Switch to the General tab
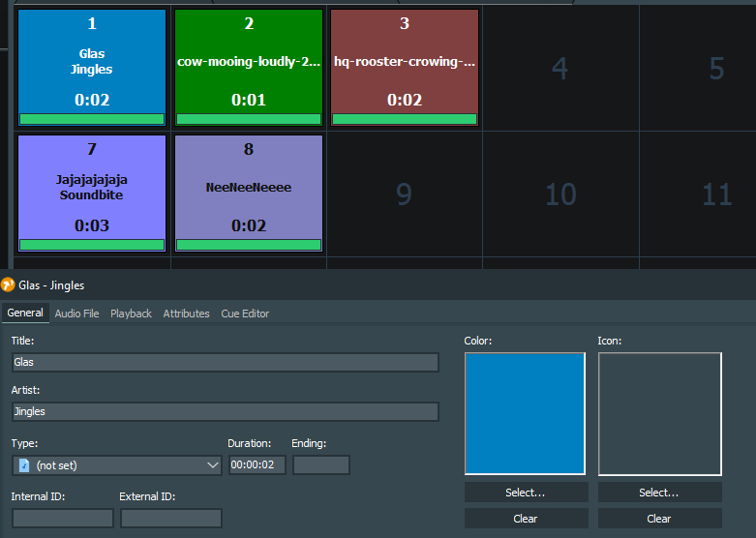The width and height of the screenshot is (756, 538). [25, 313]
